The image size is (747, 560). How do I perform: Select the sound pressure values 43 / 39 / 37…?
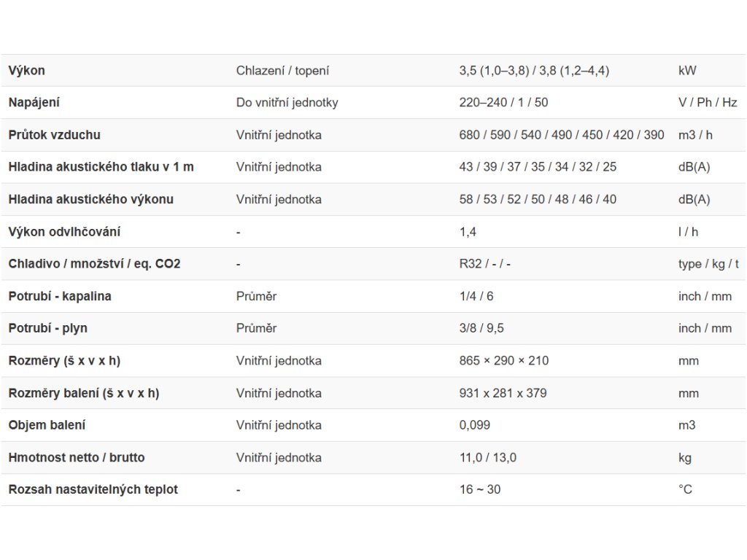point(538,167)
